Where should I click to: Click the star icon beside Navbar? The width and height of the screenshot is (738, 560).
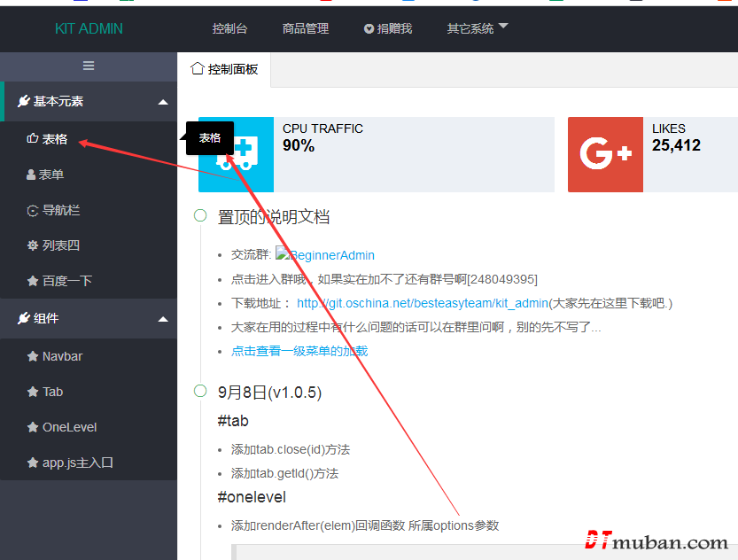tap(33, 356)
